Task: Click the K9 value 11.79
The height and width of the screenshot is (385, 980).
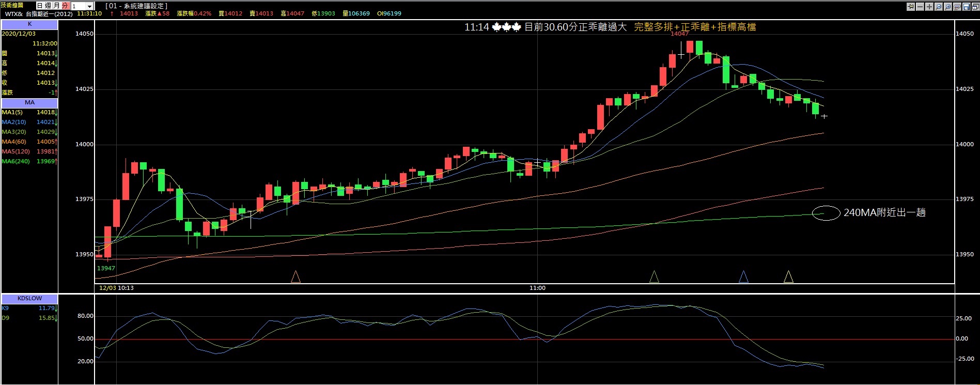Action: [46, 308]
